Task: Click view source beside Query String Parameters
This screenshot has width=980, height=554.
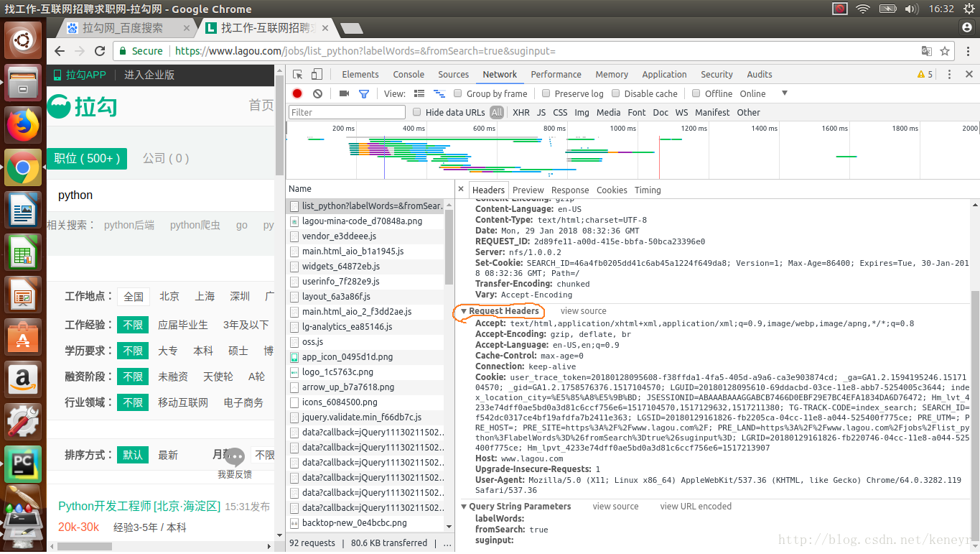Action: point(615,507)
